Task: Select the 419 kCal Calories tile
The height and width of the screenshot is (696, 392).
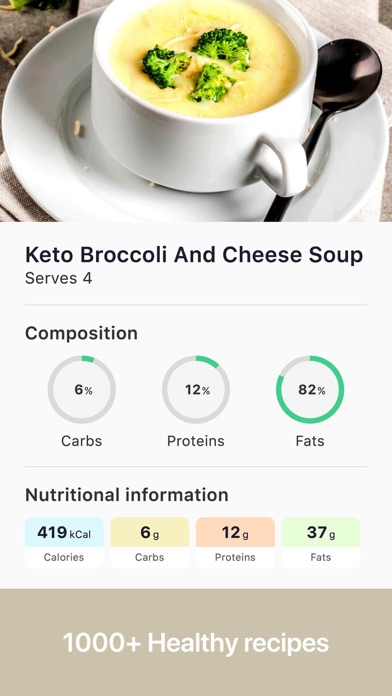Action: [x=64, y=542]
